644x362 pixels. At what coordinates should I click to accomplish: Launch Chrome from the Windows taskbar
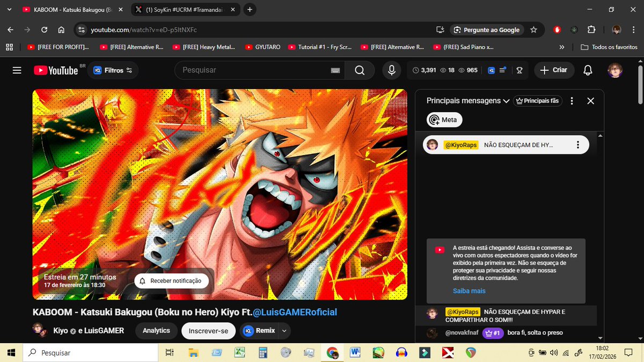tap(333, 352)
